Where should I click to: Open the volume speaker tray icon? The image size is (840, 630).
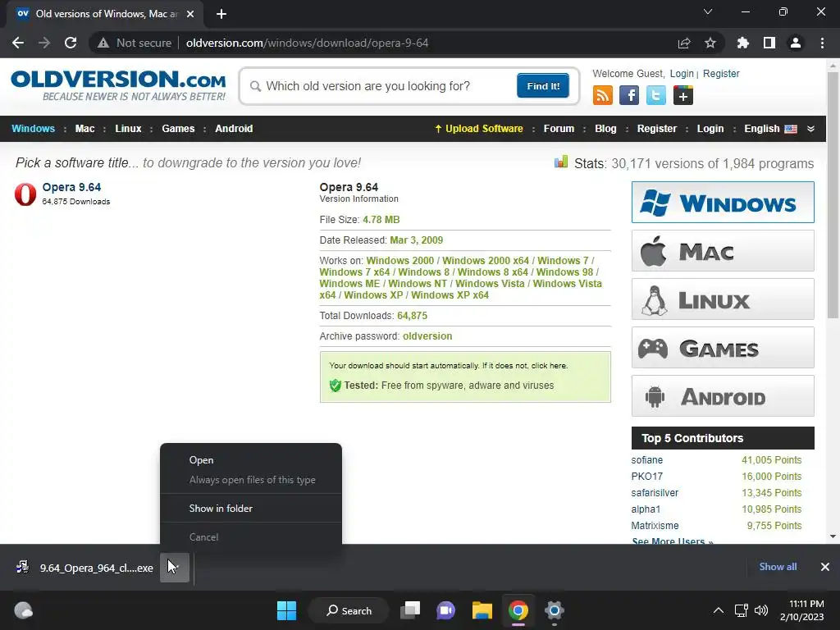coord(760,610)
